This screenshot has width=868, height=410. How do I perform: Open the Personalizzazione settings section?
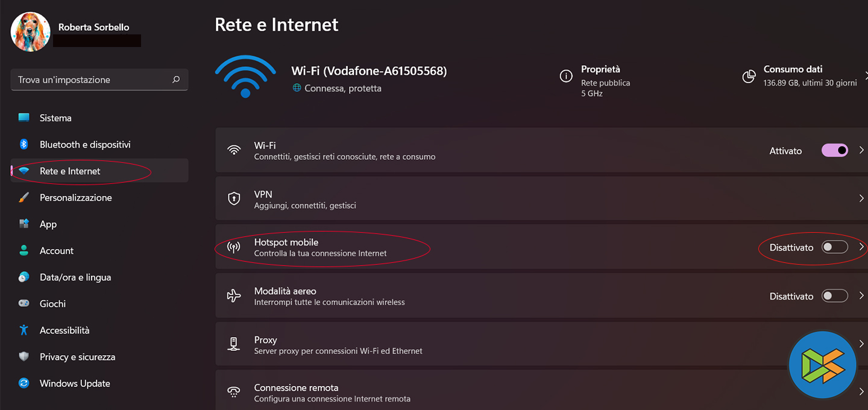(75, 197)
